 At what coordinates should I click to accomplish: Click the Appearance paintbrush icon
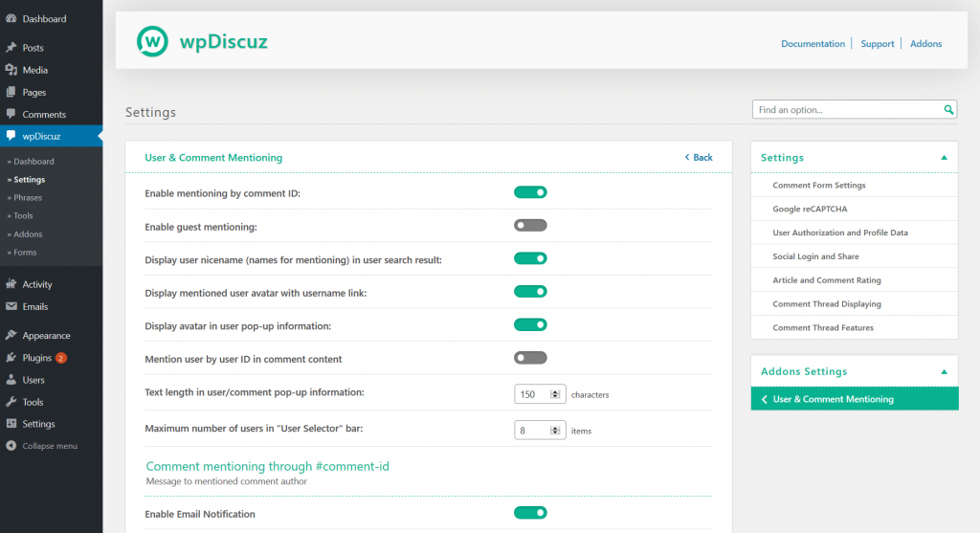tap(11, 336)
